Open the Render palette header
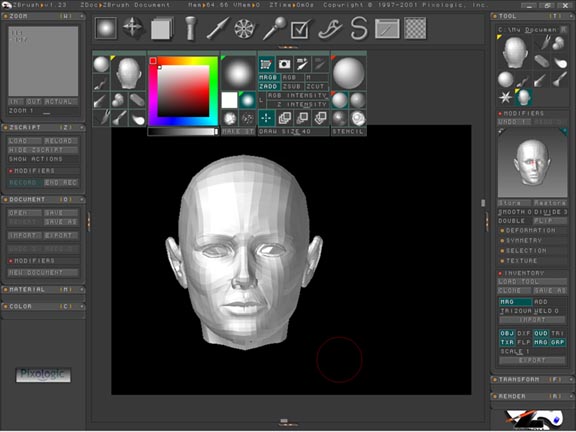 [532, 396]
